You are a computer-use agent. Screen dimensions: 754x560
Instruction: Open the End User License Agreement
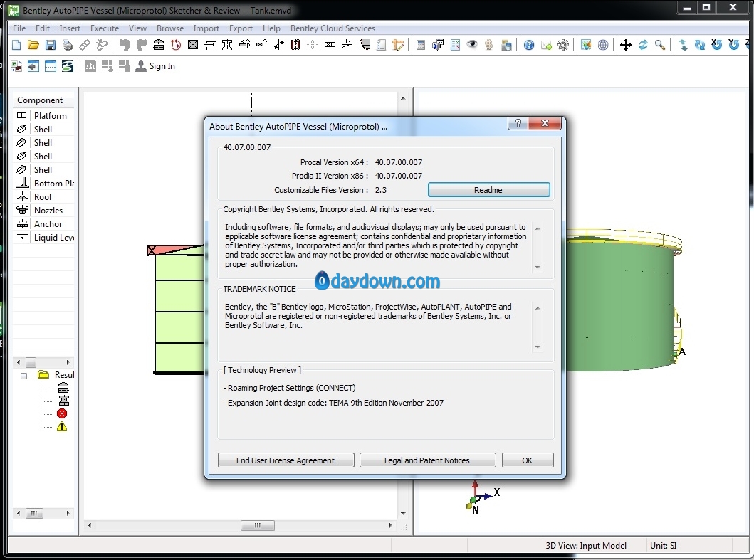point(286,460)
